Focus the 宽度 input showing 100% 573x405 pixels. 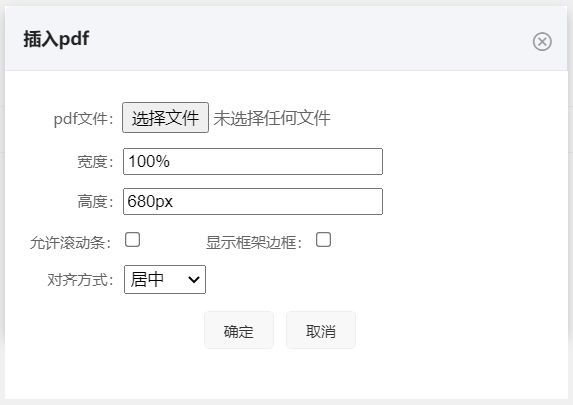coord(253,162)
